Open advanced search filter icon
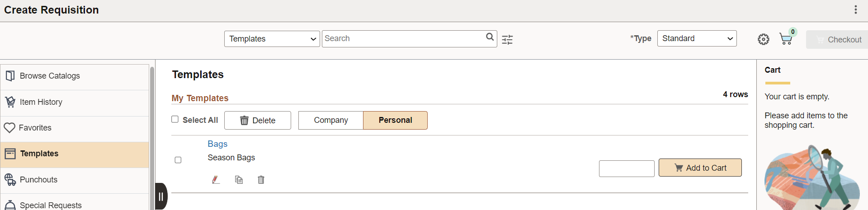 [507, 40]
